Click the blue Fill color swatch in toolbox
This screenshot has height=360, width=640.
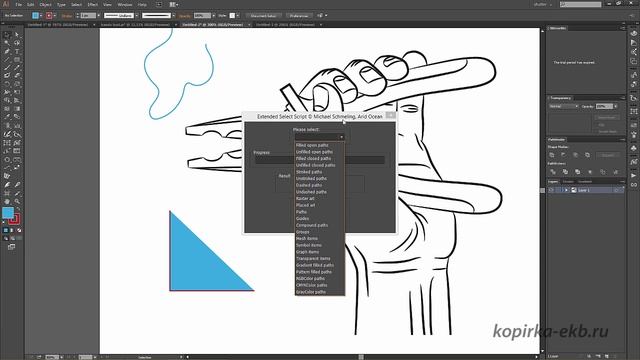pos(8,213)
